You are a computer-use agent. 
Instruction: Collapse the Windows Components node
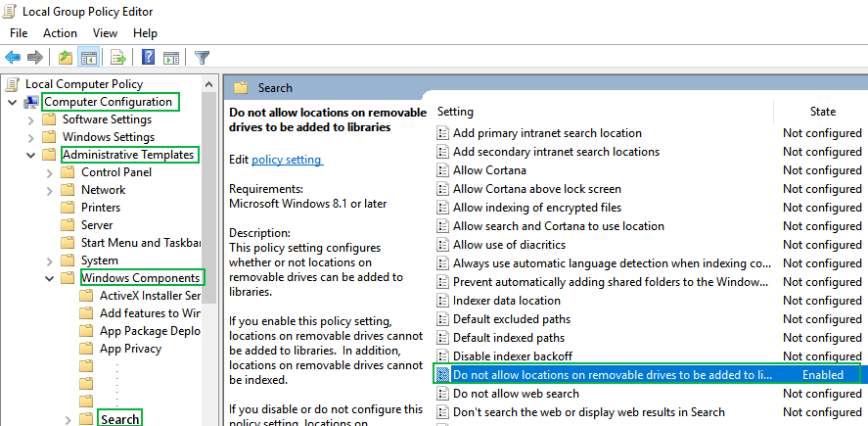(48, 278)
